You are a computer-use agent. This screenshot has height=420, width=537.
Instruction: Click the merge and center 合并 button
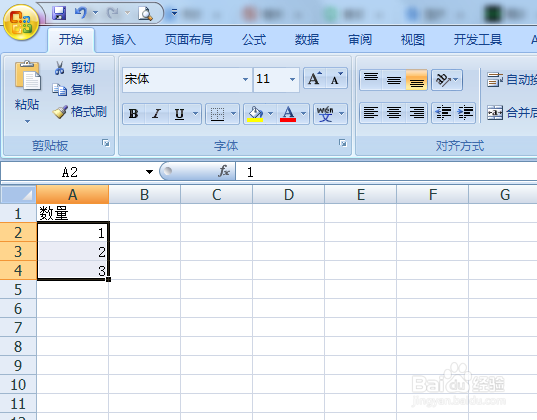(x=511, y=112)
